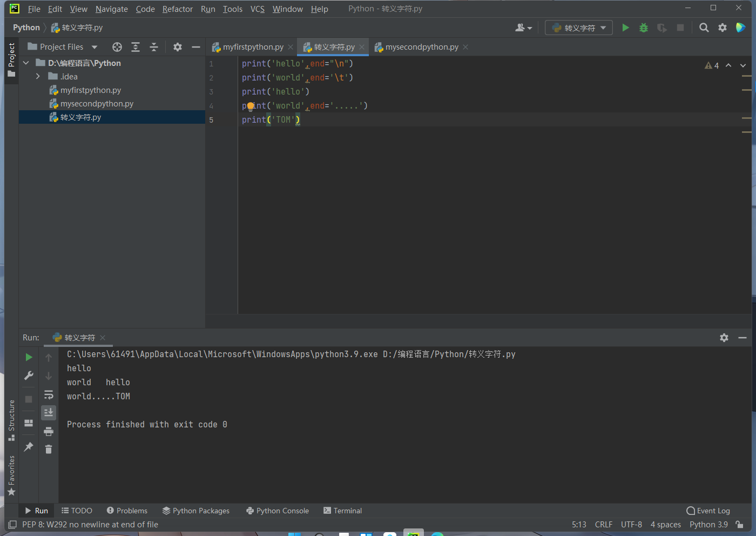Run the 转义字符 configuration with green play

tap(625, 28)
